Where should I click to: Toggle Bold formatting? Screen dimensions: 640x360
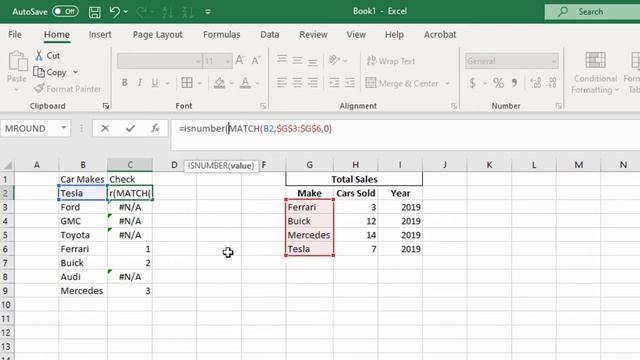(x=124, y=83)
